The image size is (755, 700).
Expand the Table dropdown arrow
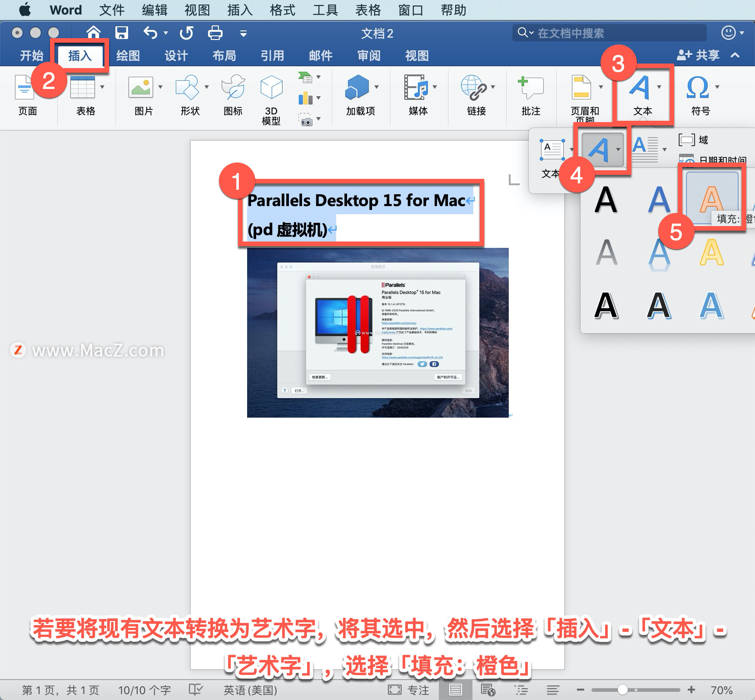tap(102, 87)
